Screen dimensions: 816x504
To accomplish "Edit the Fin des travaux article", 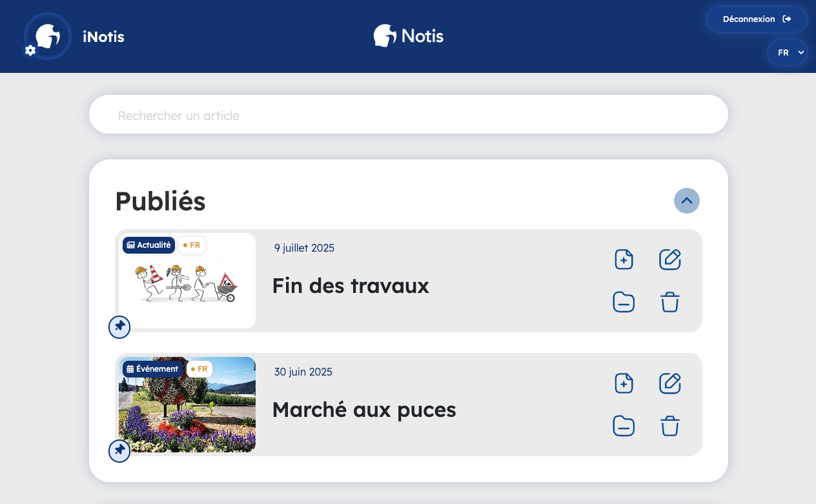I will 670,259.
